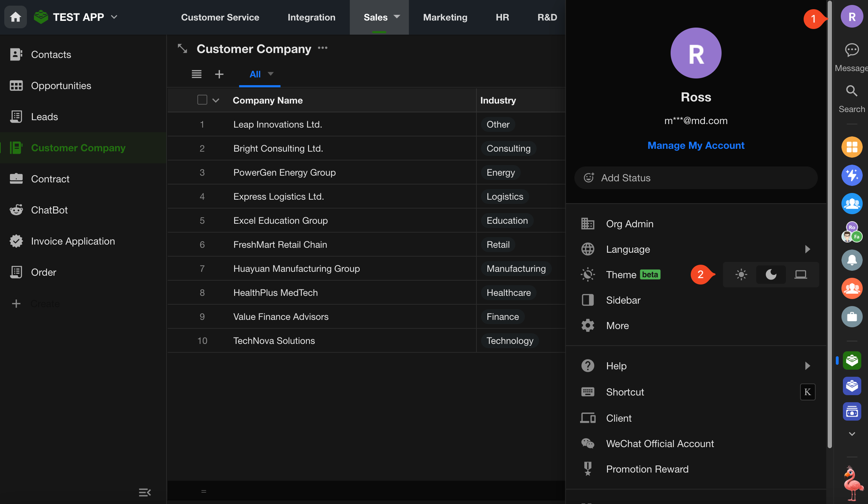This screenshot has width=868, height=504.
Task: Switch to dark theme moon option
Action: (771, 275)
